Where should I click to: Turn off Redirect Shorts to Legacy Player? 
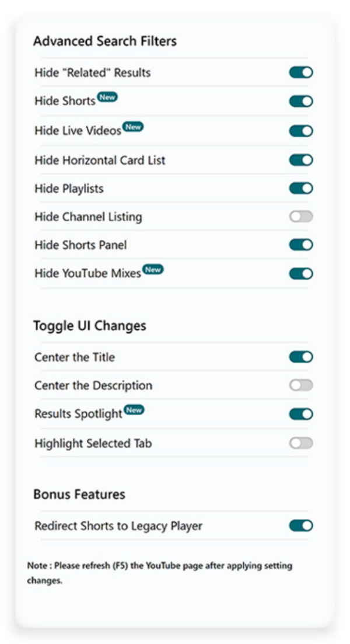pyautogui.click(x=300, y=525)
